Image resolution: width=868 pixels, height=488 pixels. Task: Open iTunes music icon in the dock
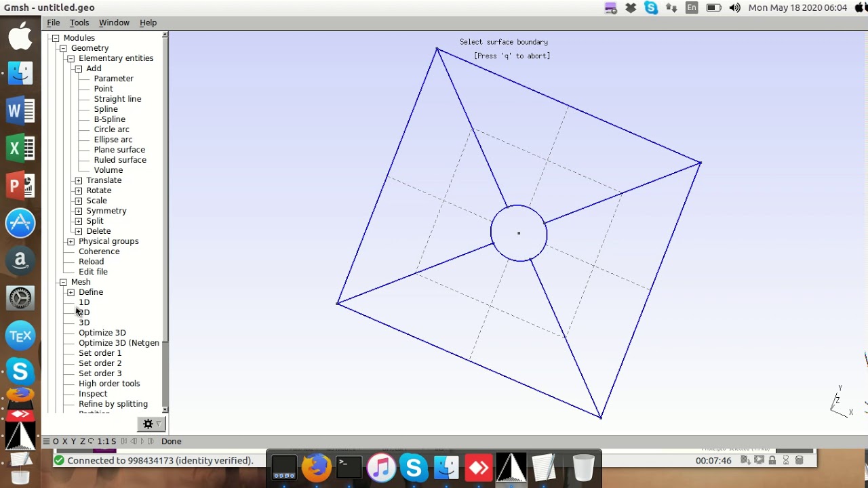[x=381, y=467]
